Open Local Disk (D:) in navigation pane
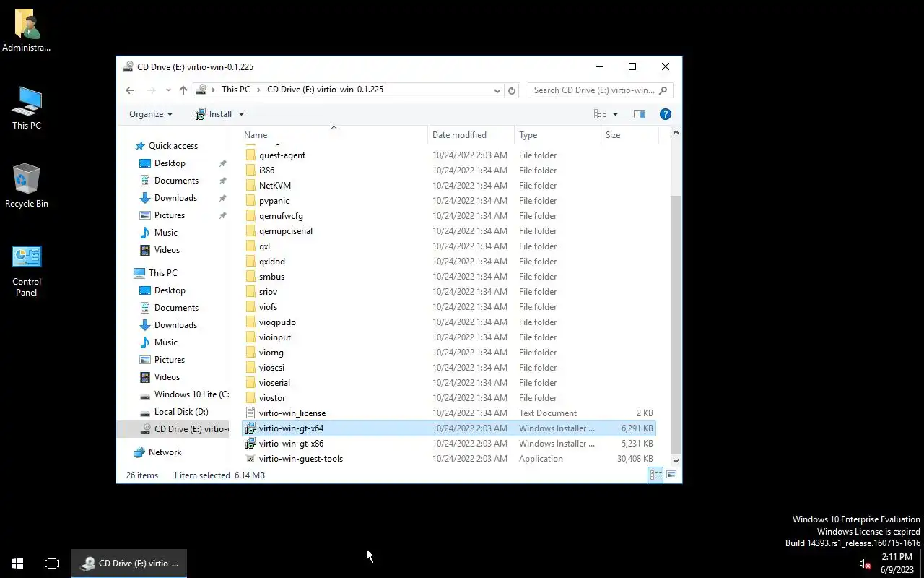This screenshot has height=578, width=924. point(181,412)
